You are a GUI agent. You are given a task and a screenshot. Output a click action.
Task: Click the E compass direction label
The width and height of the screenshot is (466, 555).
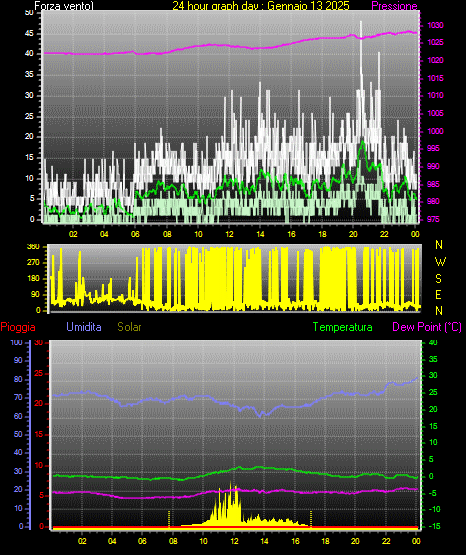[x=438, y=294]
